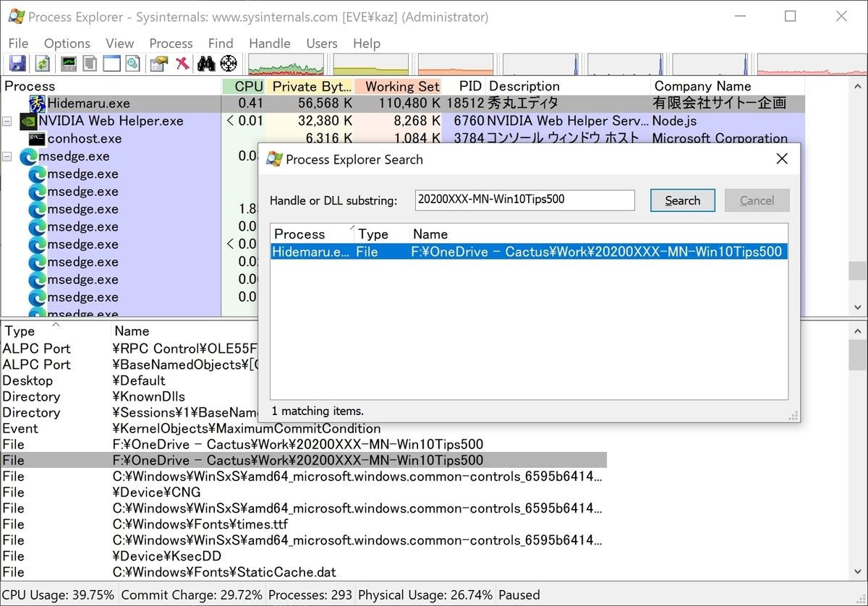Sort main list by PID column
This screenshot has width=868, height=606.
464,86
